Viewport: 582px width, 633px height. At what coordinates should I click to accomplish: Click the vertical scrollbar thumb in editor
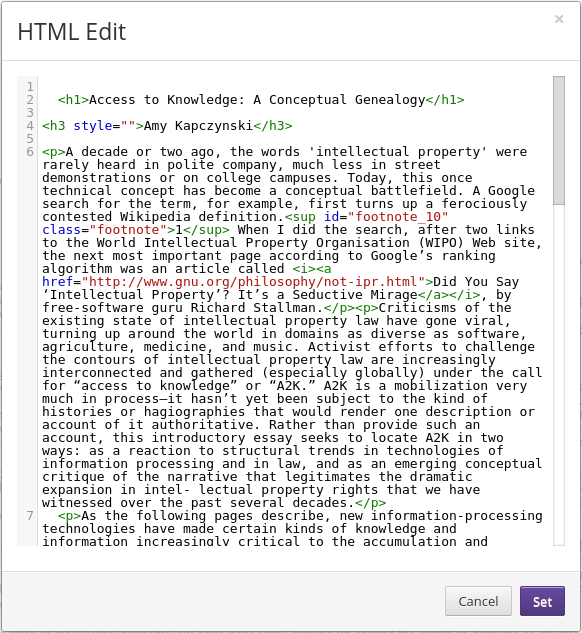pos(559,140)
